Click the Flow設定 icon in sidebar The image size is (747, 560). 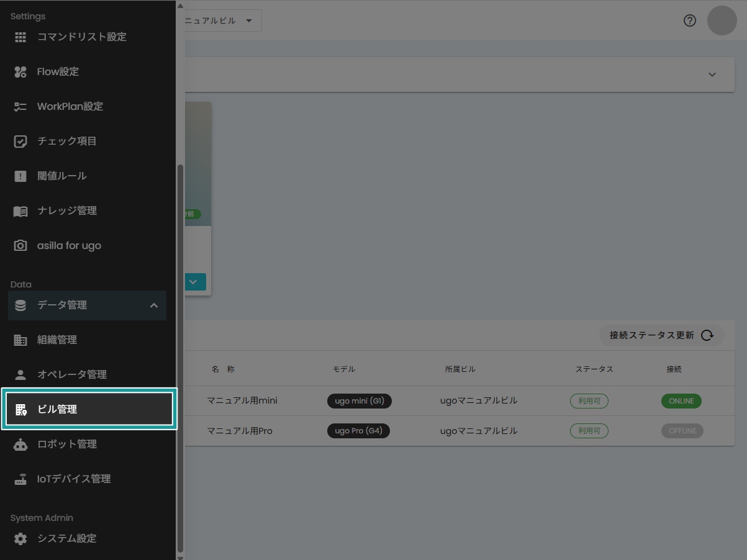(x=20, y=72)
